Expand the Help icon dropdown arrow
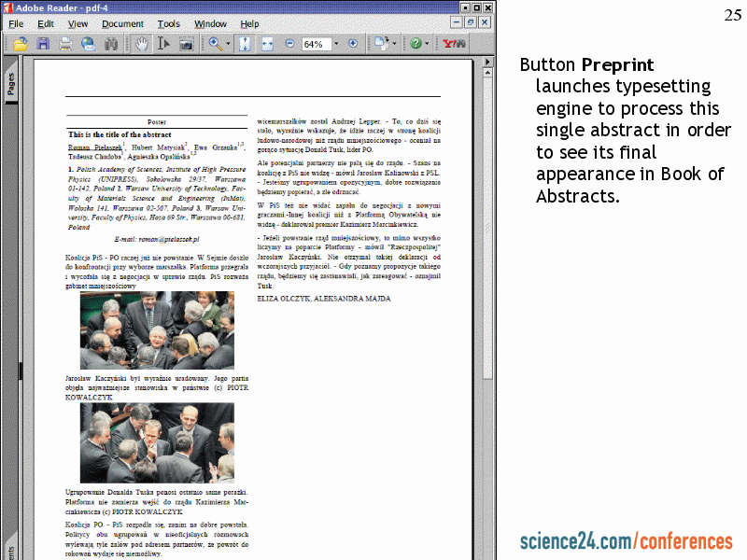 428,44
